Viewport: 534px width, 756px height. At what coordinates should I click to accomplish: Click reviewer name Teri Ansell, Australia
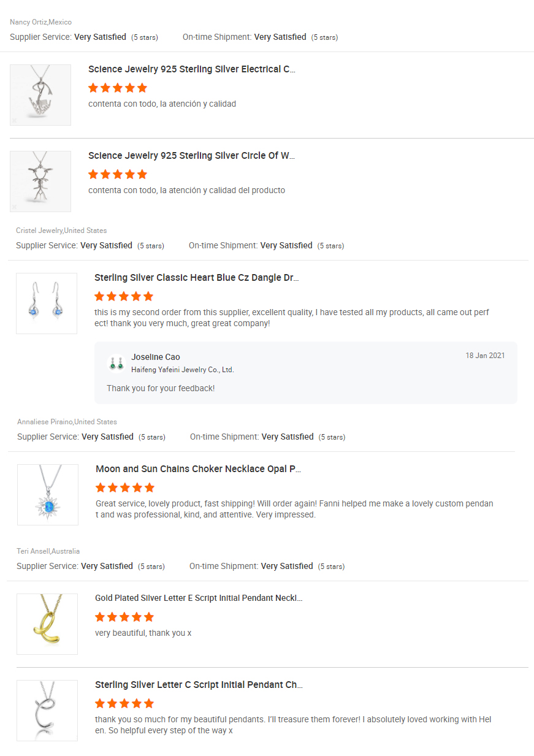pos(48,551)
